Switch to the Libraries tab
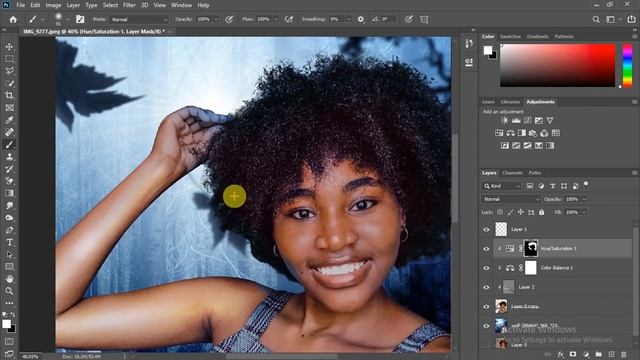640x360 pixels. click(510, 102)
